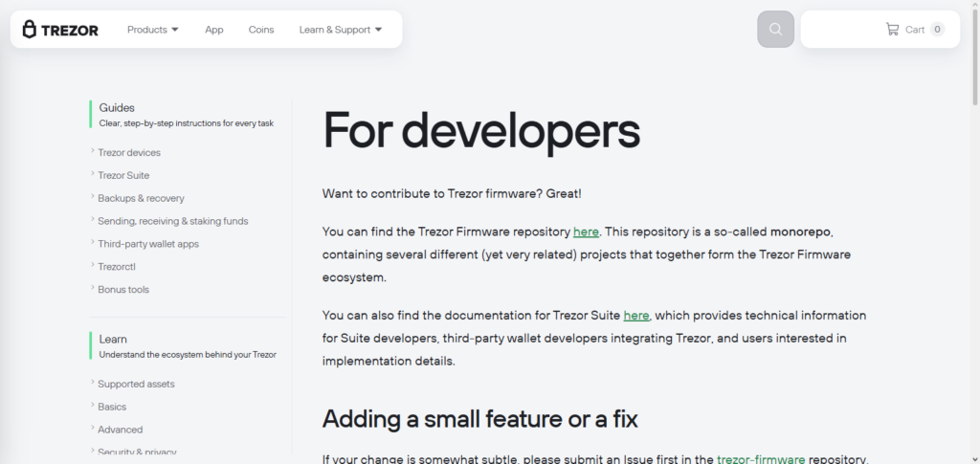Image resolution: width=980 pixels, height=464 pixels.
Task: Open the trezor-firmware repository link
Action: click(x=761, y=459)
